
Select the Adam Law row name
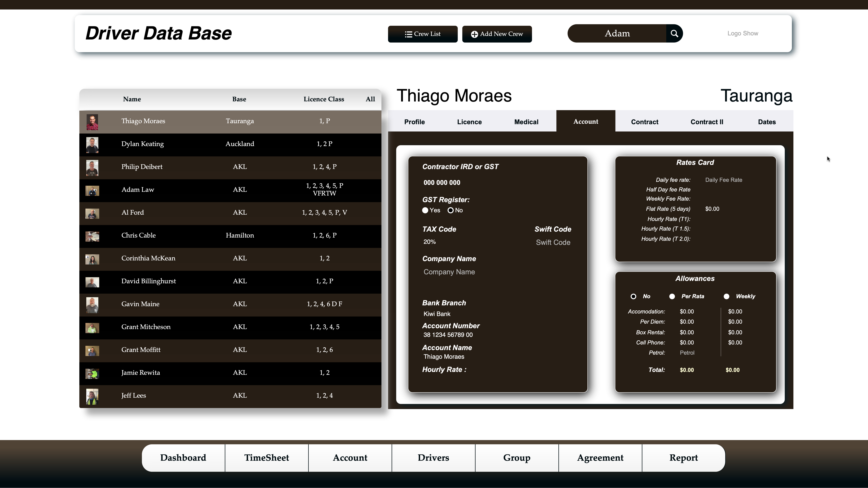[x=138, y=190]
